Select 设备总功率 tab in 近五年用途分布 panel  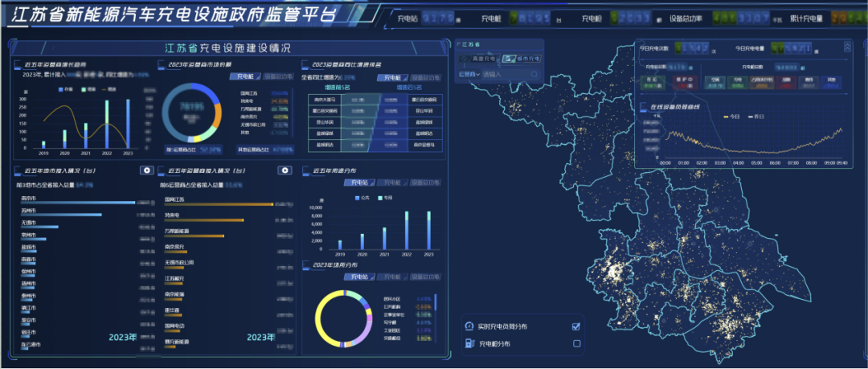click(424, 182)
